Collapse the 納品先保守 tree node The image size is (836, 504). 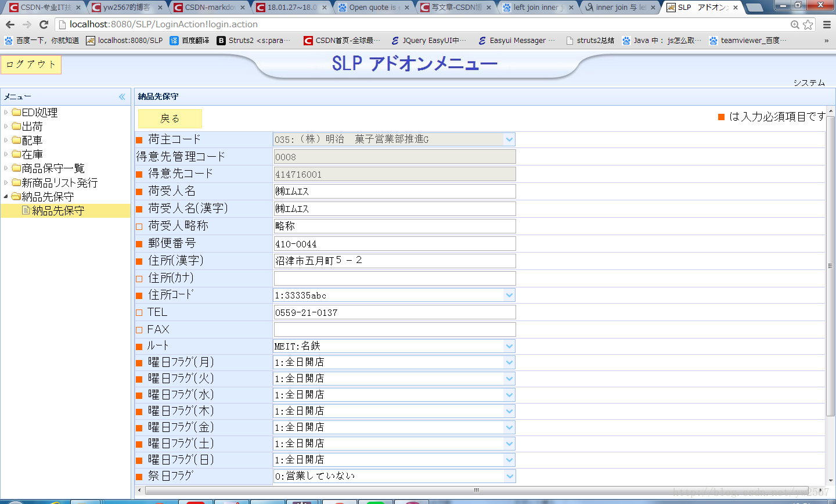pos(6,196)
